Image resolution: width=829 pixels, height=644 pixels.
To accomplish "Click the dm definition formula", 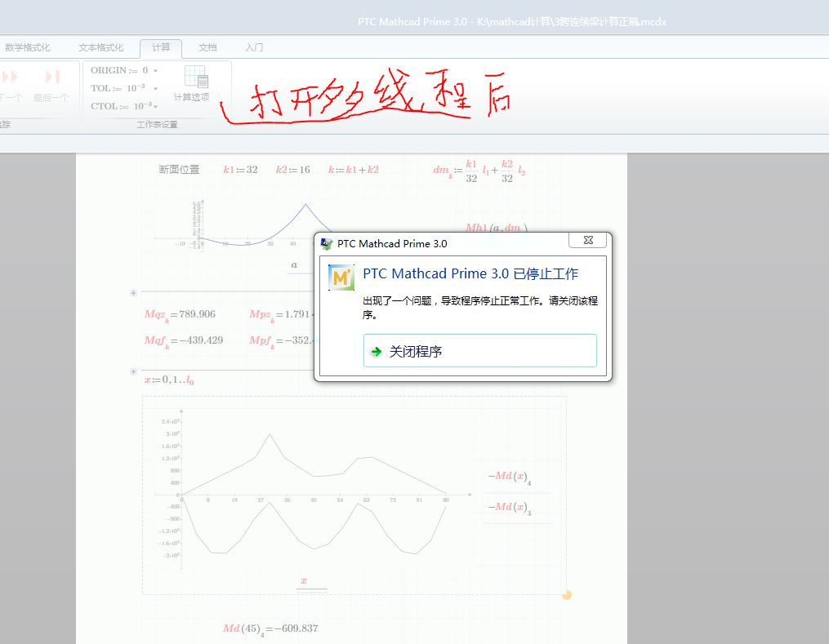I will pos(479,171).
